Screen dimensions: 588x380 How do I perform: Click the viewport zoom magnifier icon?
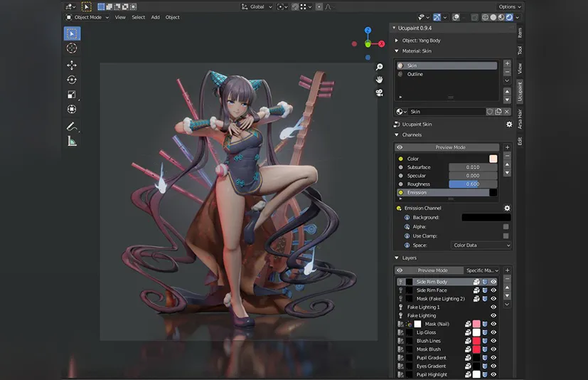(380, 67)
